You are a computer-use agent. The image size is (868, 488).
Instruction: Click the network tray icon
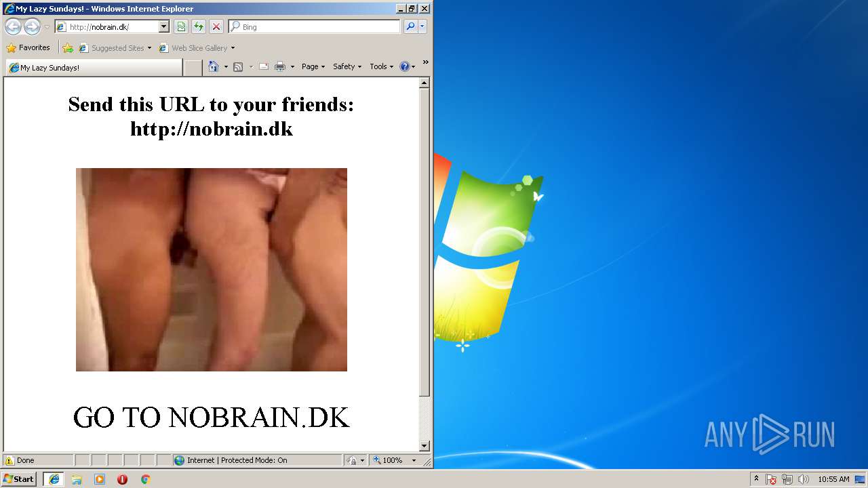click(787, 479)
